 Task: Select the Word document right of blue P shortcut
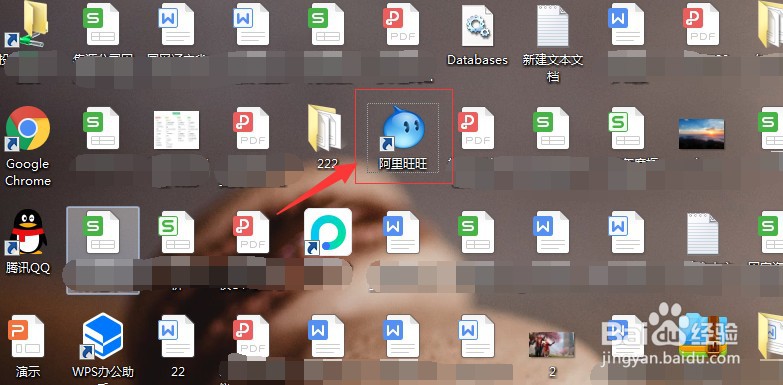click(401, 232)
